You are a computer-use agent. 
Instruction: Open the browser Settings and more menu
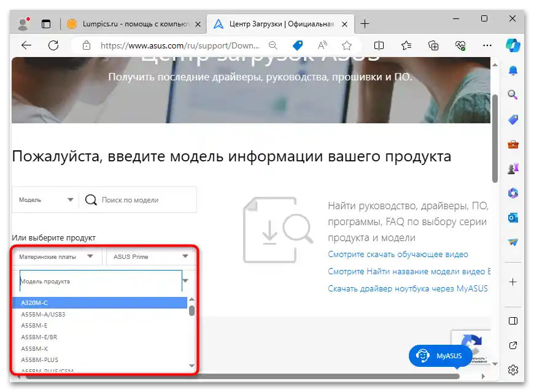pos(487,45)
